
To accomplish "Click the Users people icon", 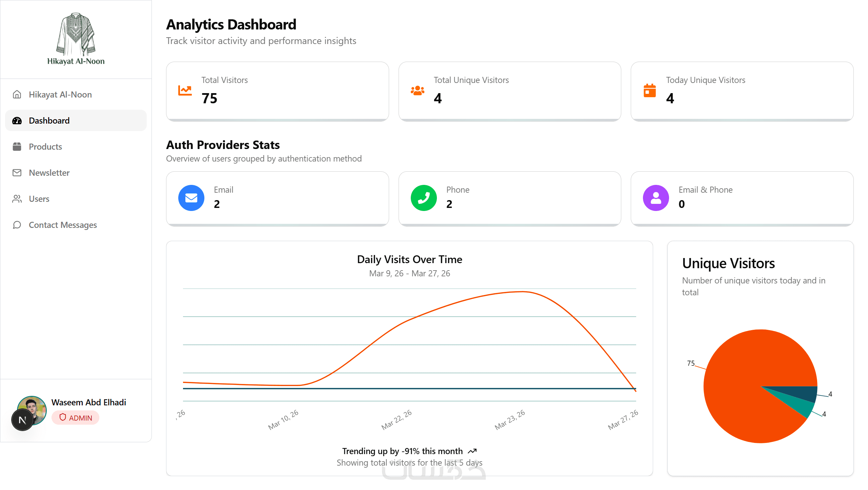I will pyautogui.click(x=17, y=199).
